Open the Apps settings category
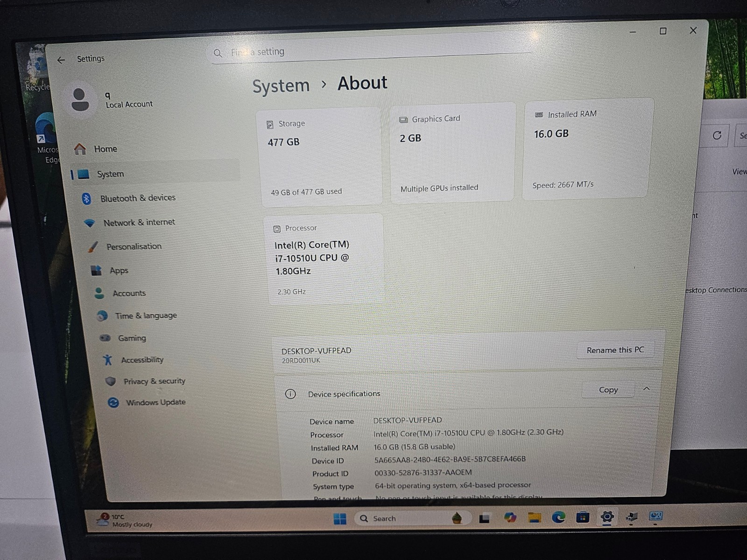The height and width of the screenshot is (560, 747). click(x=119, y=271)
